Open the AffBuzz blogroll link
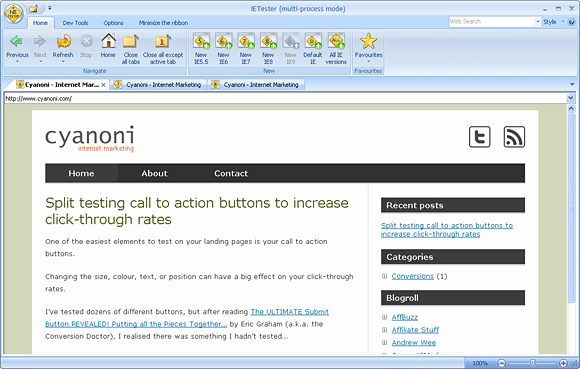 405,317
